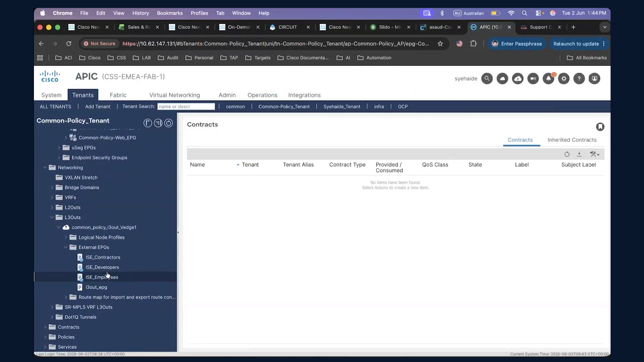Expand the Contracts folder in tree
This screenshot has width=644, height=362.
pyautogui.click(x=45, y=327)
